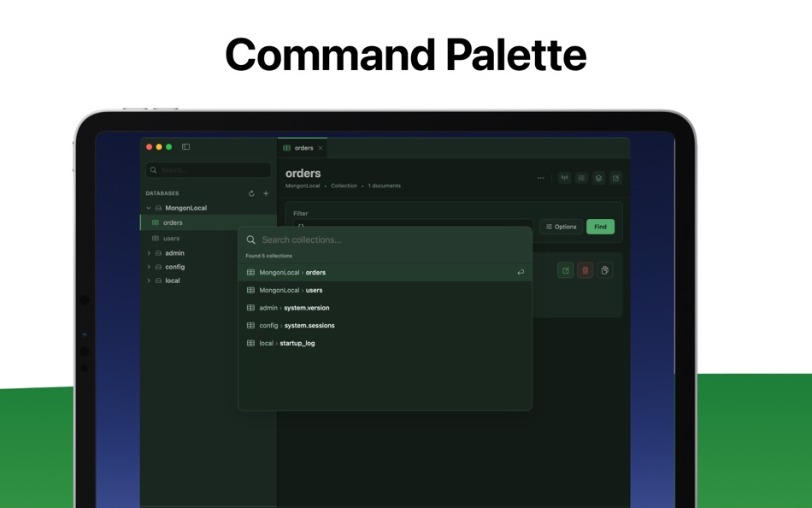Delete the document using the red trash icon

585,269
